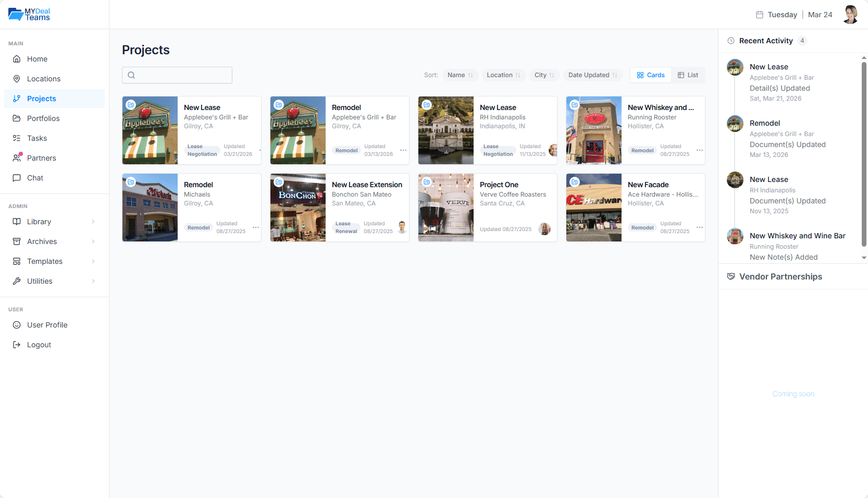Sort projects by Location
This screenshot has height=498, width=868.
click(503, 75)
